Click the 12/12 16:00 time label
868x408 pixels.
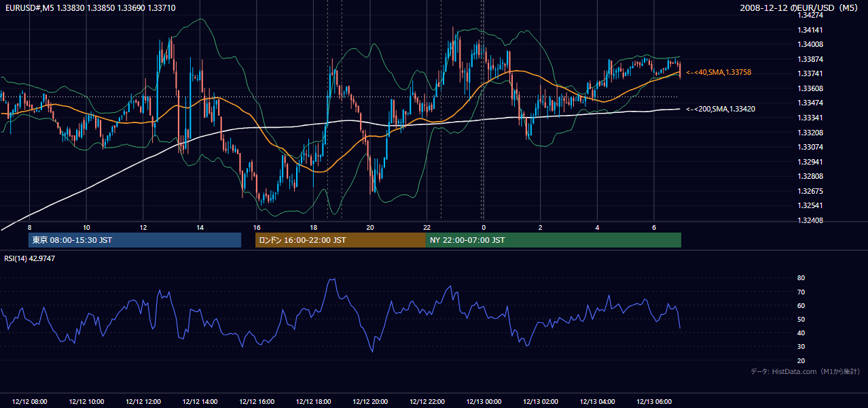tap(257, 402)
